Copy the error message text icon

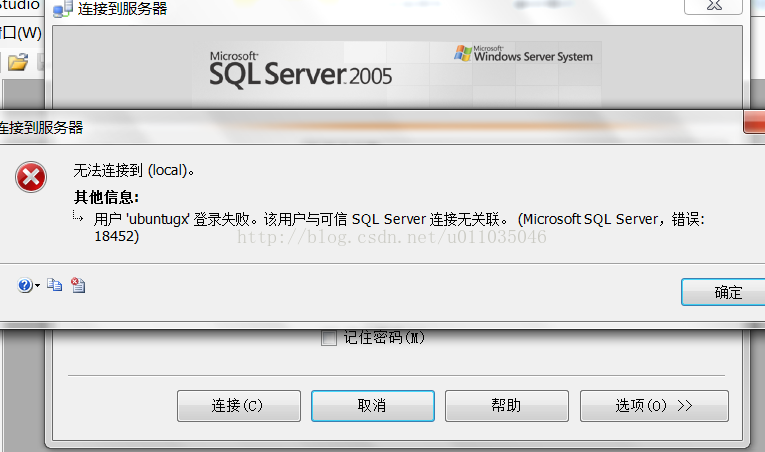point(54,285)
